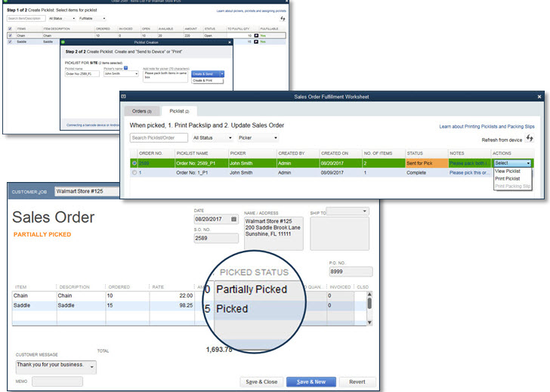Click the window menu icon on the Fulfillment Worksheet title bar
Screen dimensions: 550x392
pyautogui.click(x=123, y=97)
